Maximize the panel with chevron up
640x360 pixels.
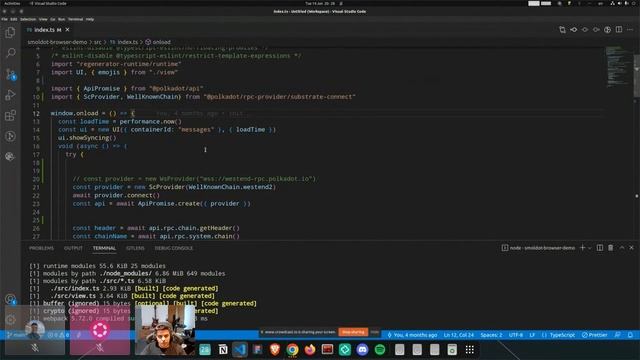[x=622, y=248]
